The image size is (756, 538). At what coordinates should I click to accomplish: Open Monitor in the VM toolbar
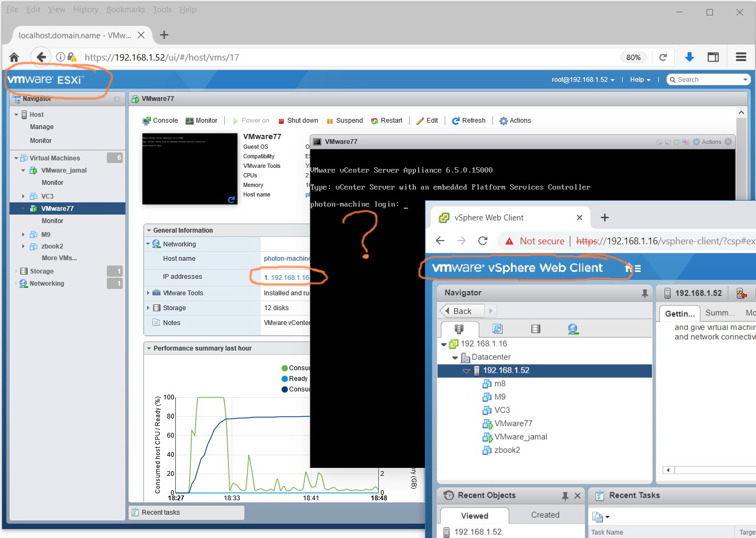pos(201,121)
